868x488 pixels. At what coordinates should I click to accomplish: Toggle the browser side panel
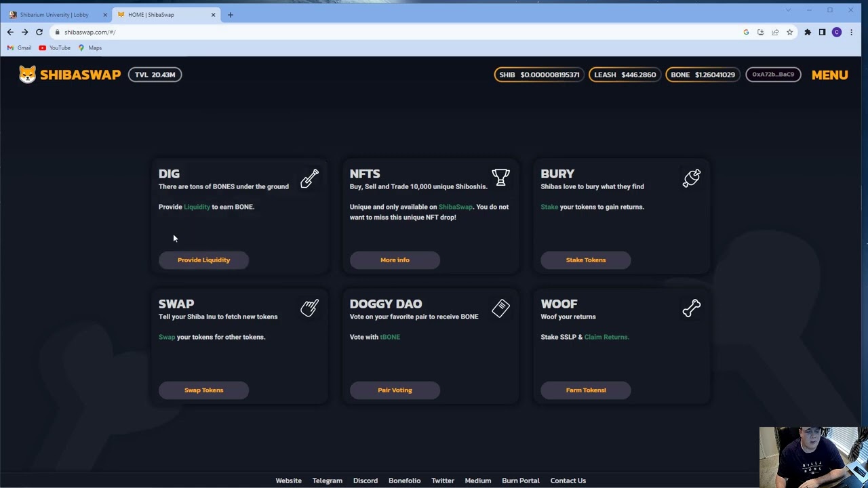pyautogui.click(x=822, y=32)
